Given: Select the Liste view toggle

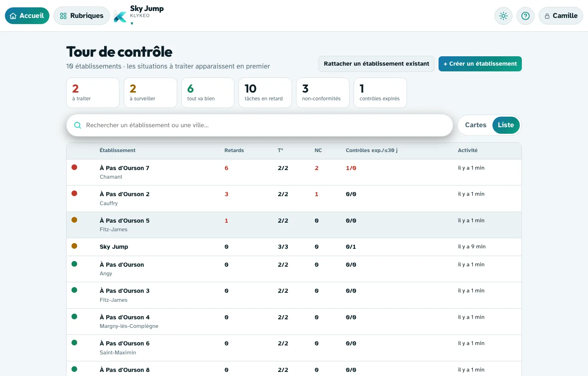Looking at the screenshot, I should [506, 125].
